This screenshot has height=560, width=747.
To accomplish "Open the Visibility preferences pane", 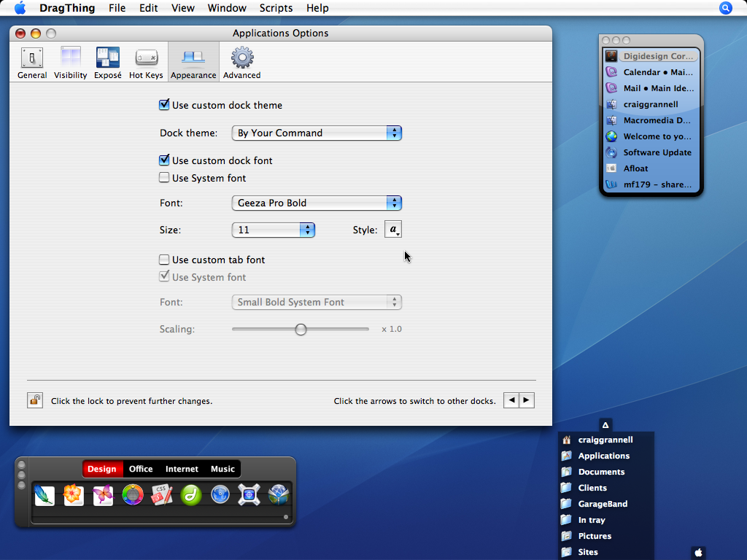I will tap(71, 63).
